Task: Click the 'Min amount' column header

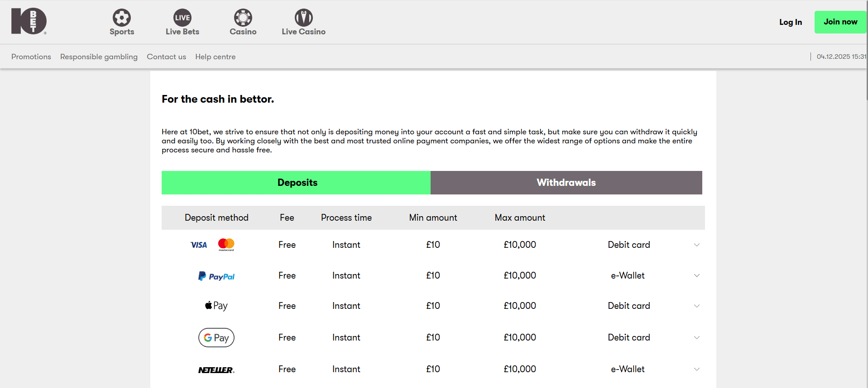Action: 433,218
